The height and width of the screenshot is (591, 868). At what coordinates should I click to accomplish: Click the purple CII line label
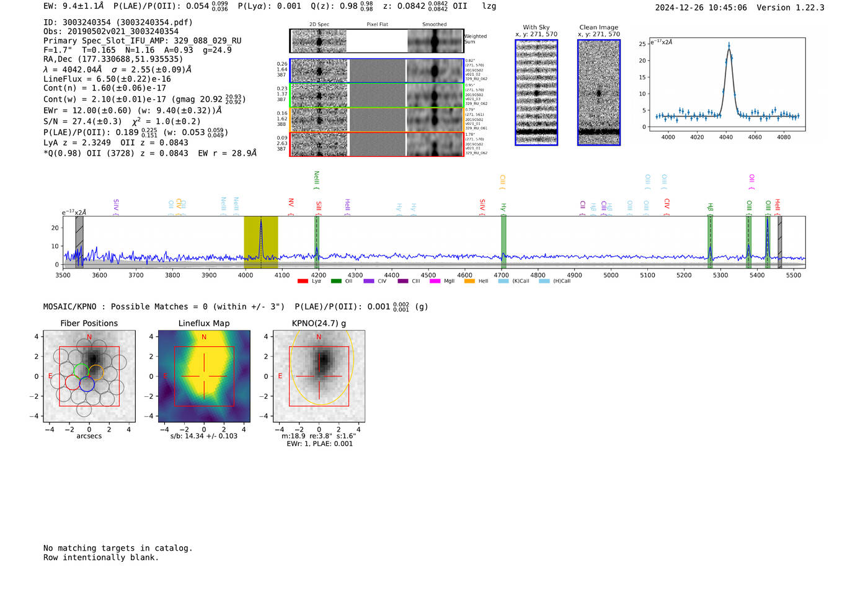pyautogui.click(x=583, y=208)
